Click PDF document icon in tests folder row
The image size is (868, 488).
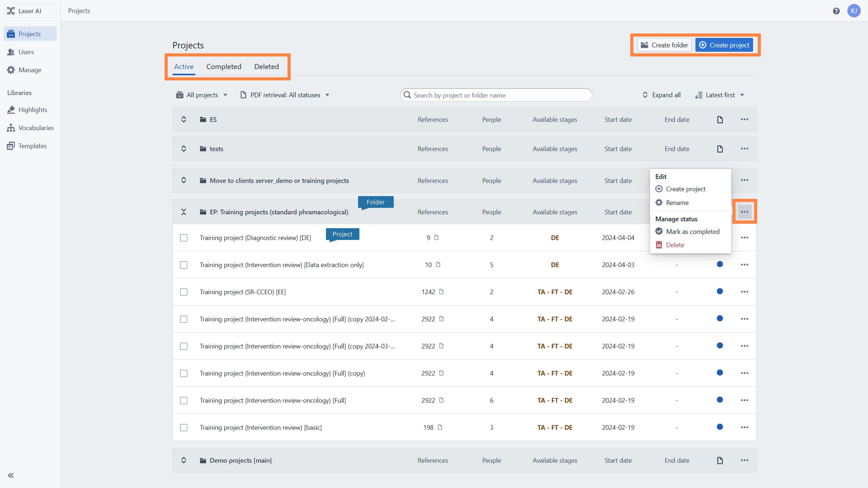point(720,149)
